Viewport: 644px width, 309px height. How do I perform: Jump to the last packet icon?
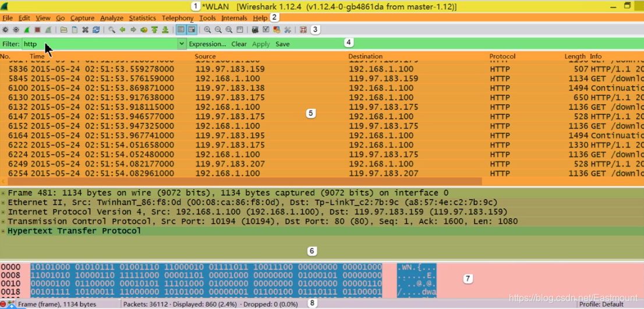[x=165, y=30]
